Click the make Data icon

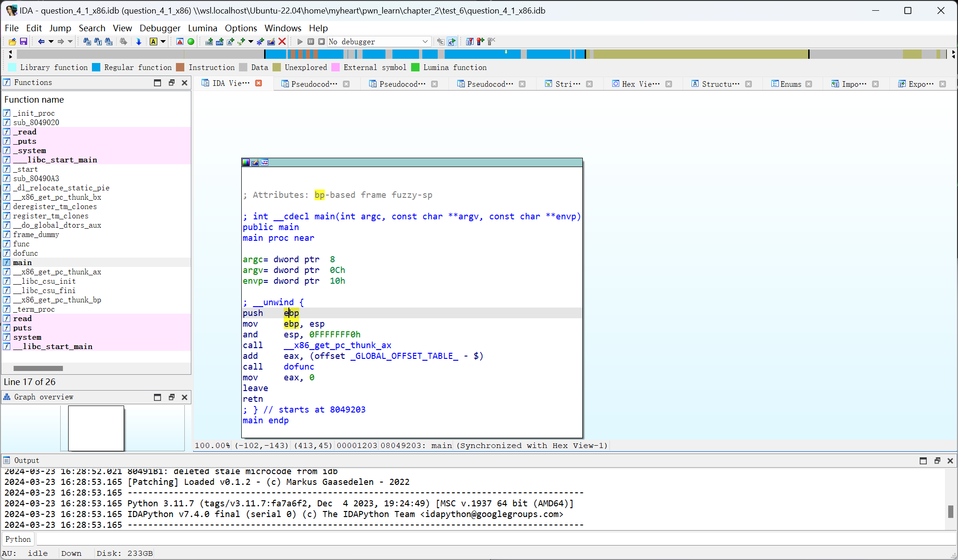pos(220,42)
